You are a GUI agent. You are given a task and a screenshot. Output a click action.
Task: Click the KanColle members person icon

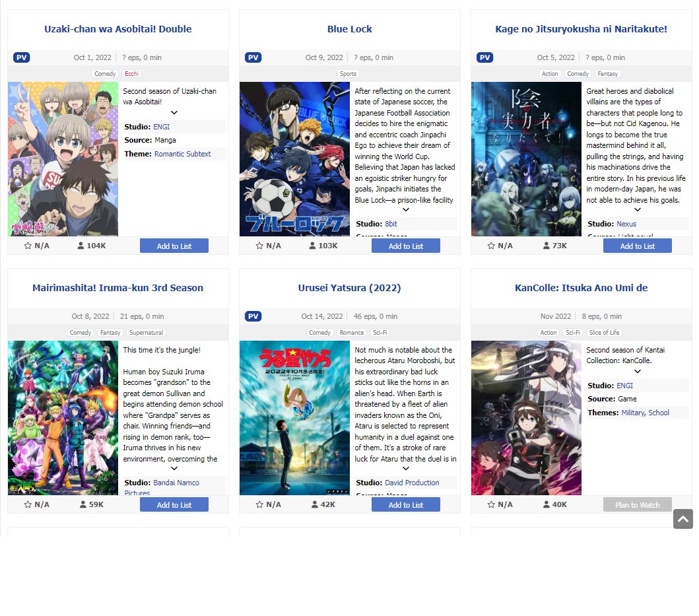pos(546,504)
